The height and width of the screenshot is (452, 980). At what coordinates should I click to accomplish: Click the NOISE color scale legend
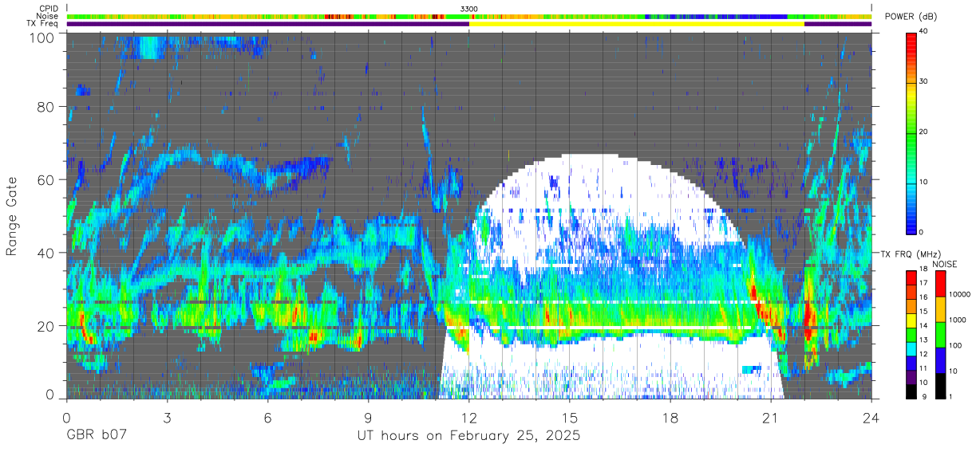point(940,334)
